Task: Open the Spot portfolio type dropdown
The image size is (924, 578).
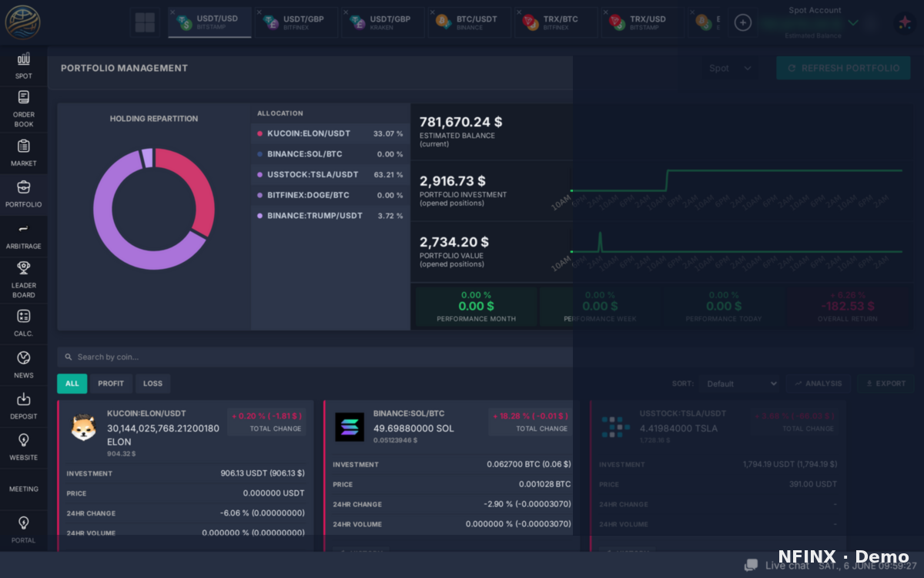Action: [x=730, y=68]
